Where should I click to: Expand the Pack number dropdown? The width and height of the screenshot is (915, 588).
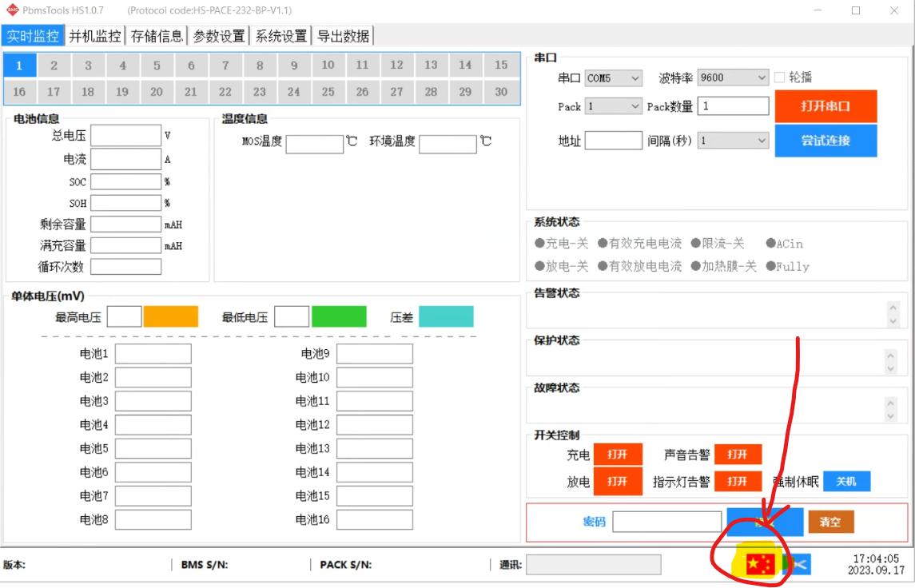click(x=613, y=106)
